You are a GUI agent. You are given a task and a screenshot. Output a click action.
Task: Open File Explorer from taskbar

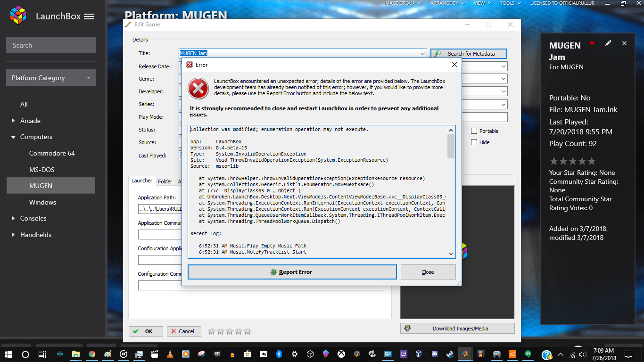(76, 354)
